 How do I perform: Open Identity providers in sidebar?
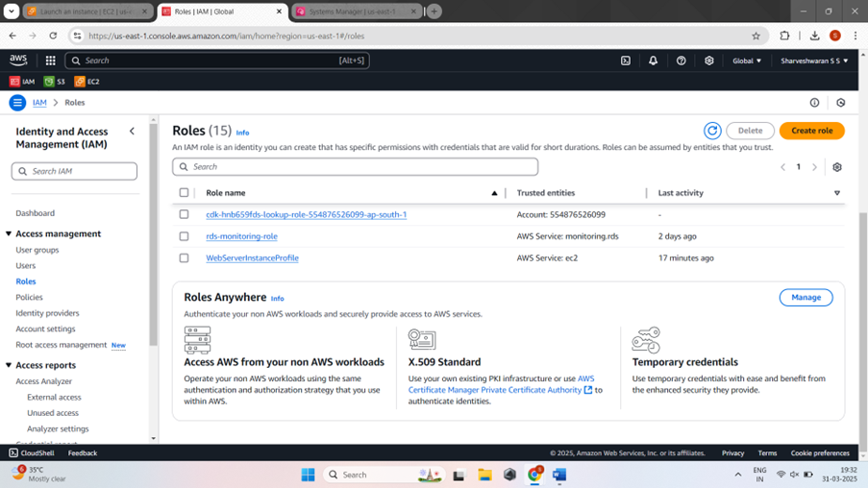47,313
